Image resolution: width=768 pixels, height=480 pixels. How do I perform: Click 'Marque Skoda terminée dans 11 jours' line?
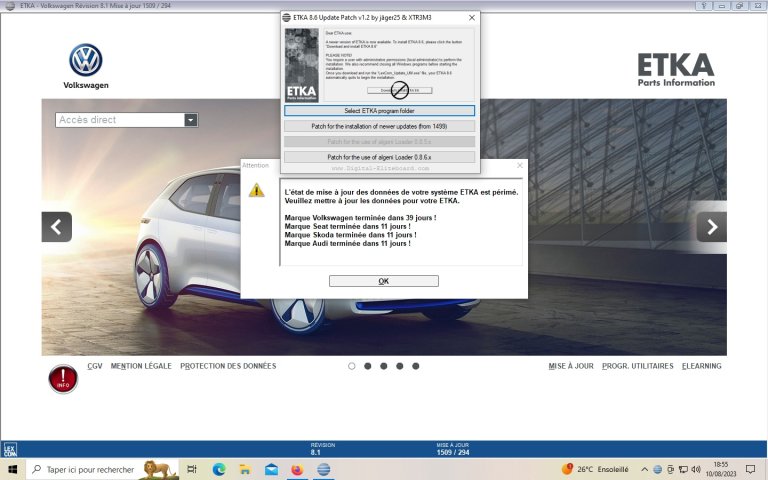tap(350, 235)
